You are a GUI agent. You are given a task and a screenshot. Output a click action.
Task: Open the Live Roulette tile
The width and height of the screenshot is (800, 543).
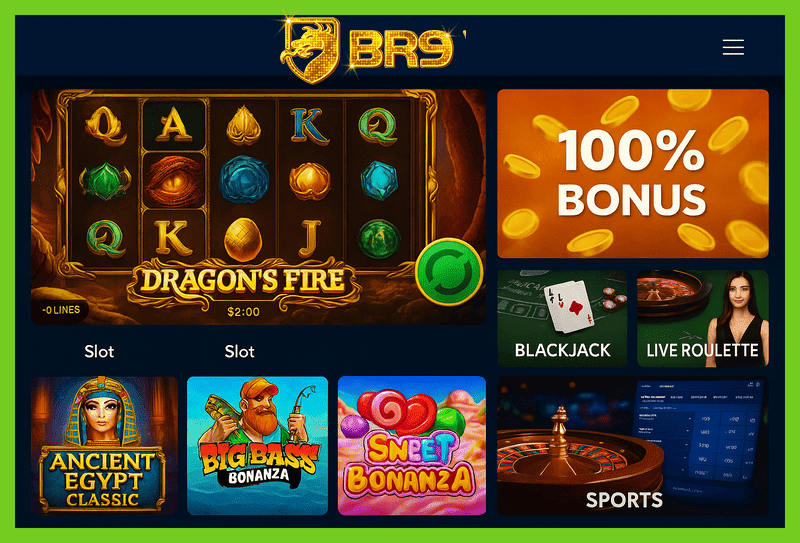(x=703, y=318)
